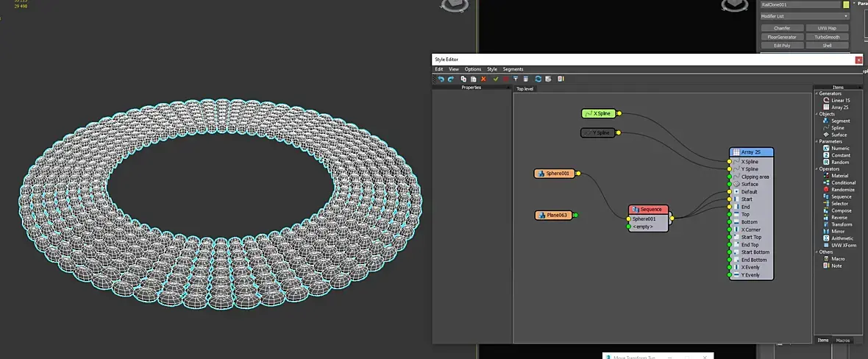Choose the Constant parameter item
Screen dimensions: 868x359
836,155
